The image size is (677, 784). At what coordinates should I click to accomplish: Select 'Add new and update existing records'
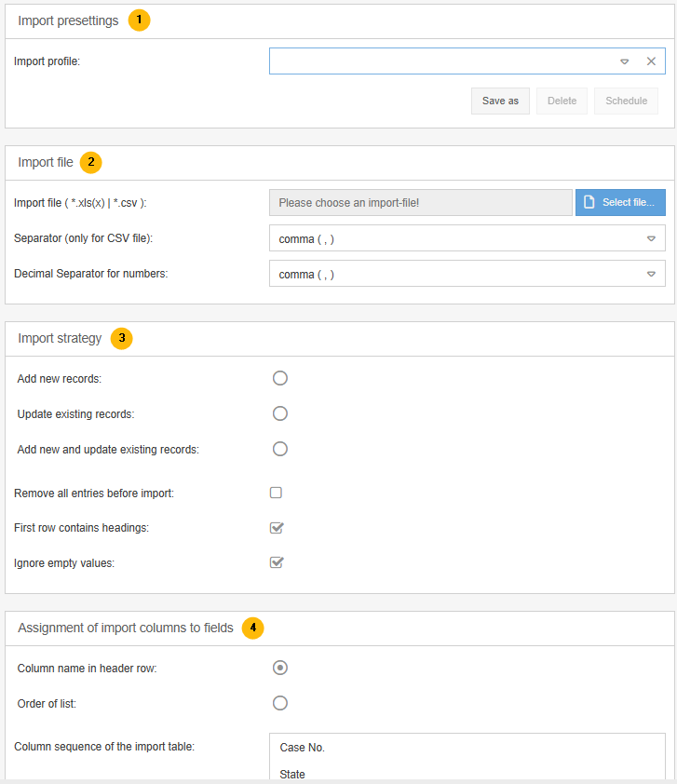(280, 449)
